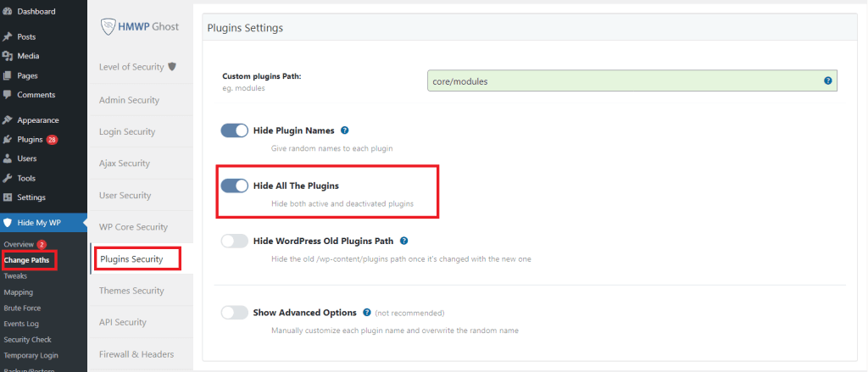
Task: Click the red 28 plugins update badge
Action: [x=52, y=140]
